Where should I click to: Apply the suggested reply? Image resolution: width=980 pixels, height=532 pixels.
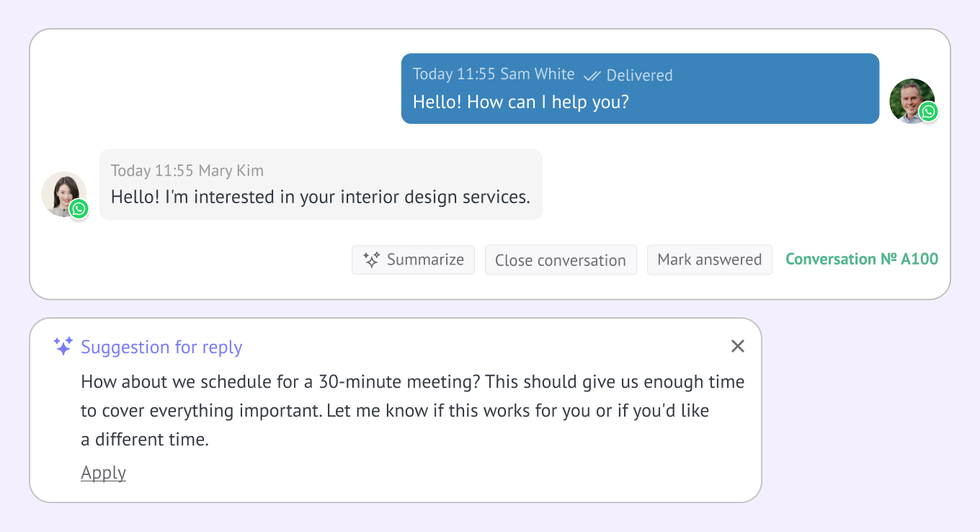point(103,473)
